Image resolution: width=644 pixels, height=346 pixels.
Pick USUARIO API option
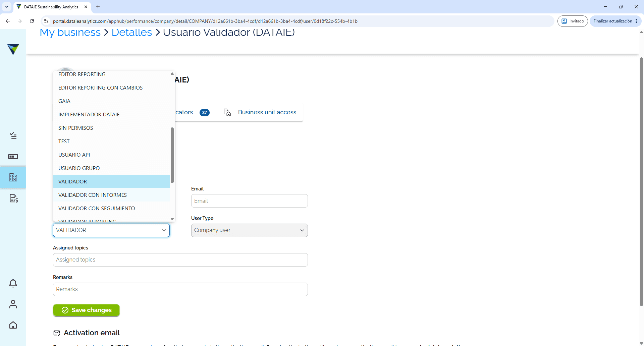tap(111, 155)
